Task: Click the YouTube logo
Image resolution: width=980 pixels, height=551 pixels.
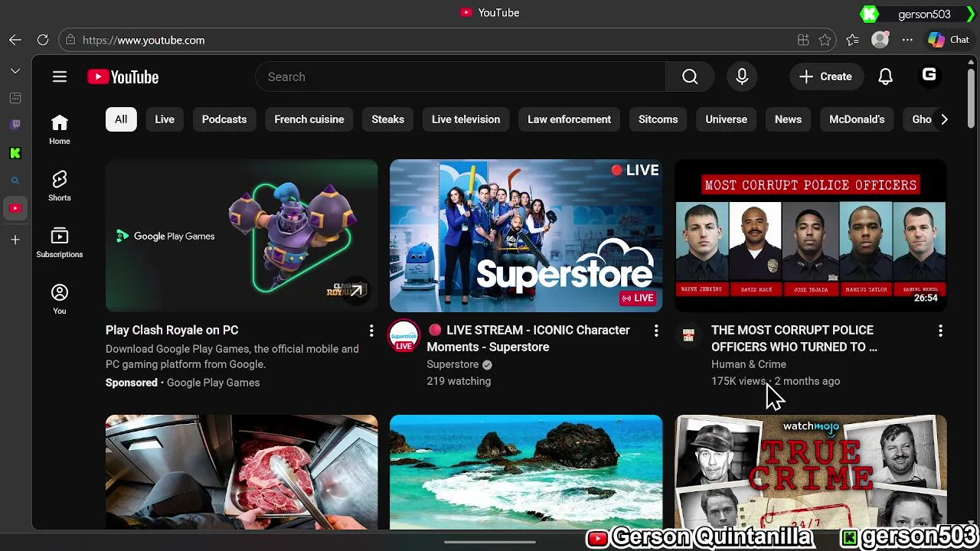Action: point(122,77)
